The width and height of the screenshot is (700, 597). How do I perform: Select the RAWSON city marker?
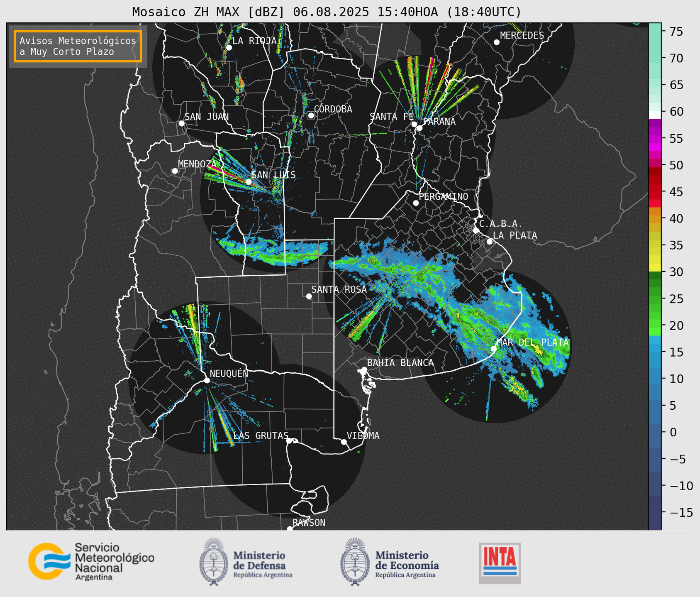click(x=290, y=528)
